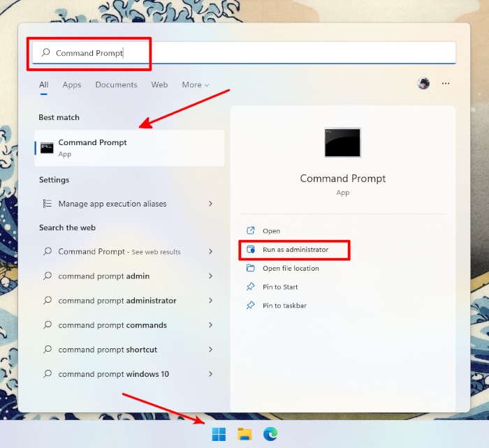
Task: Switch to the Apps tab
Action: pos(72,84)
